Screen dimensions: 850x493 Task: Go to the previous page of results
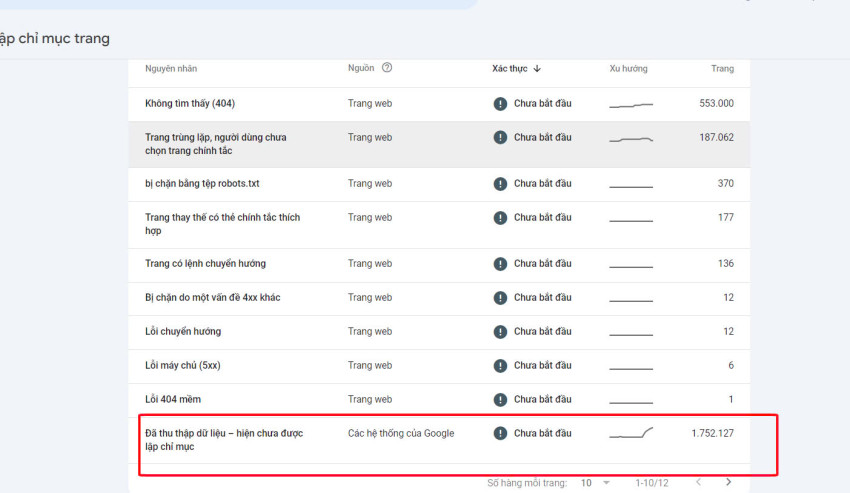[698, 483]
